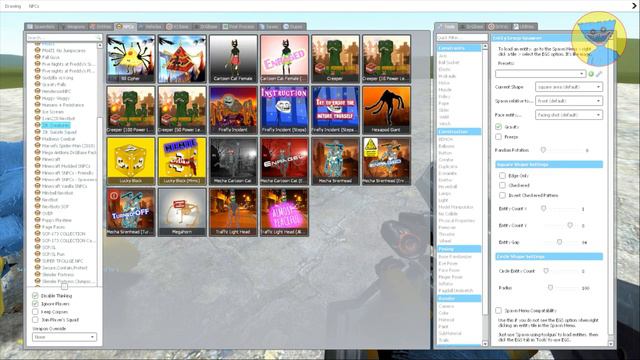640x360 pixels.
Task: Select Mecha Sirenhead icon with yellow warning sign
Action: coord(386,161)
